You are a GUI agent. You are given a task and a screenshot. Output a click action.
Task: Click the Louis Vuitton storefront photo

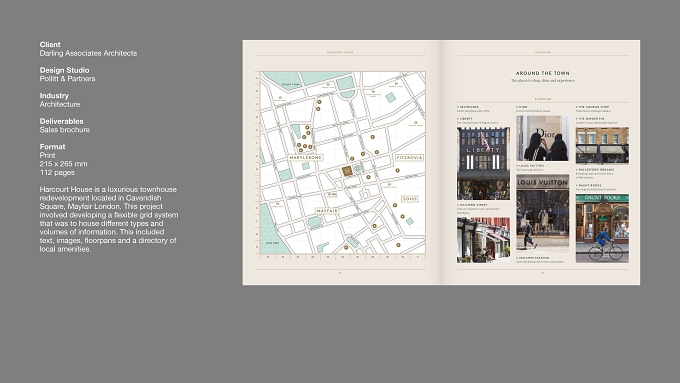(543, 213)
